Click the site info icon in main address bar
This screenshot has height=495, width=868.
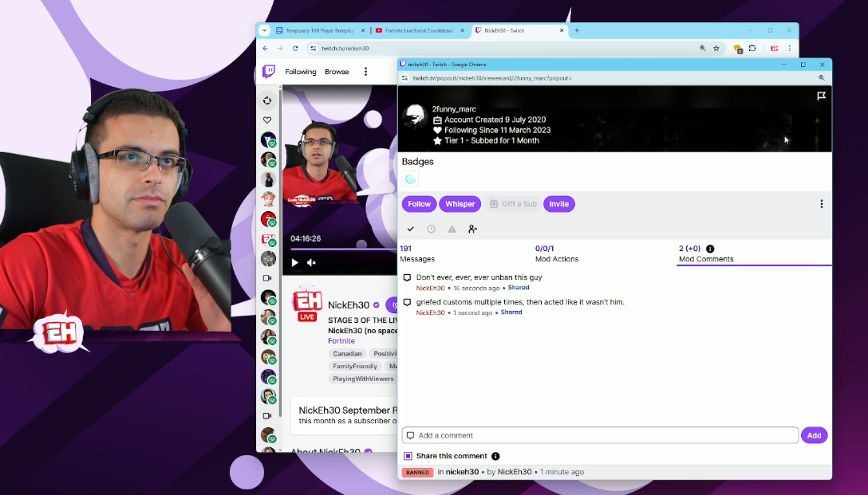pyautogui.click(x=313, y=48)
